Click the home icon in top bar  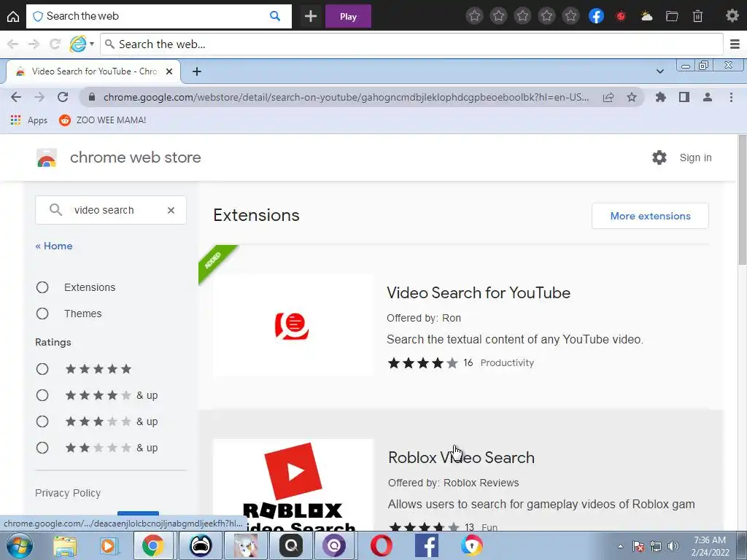13,17
